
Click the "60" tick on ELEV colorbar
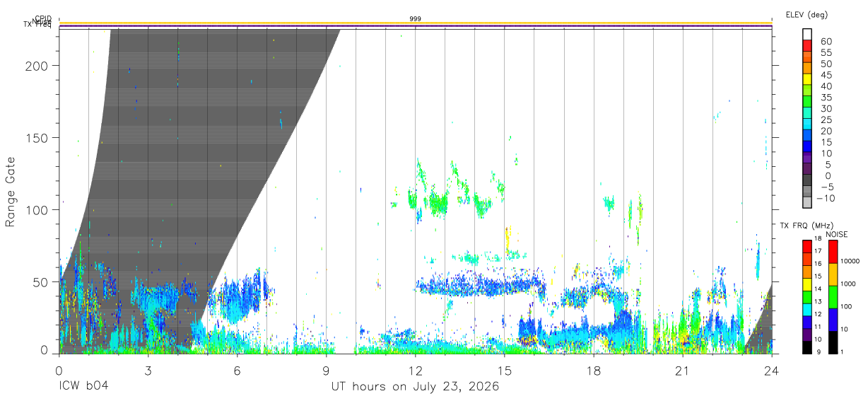tap(825, 42)
